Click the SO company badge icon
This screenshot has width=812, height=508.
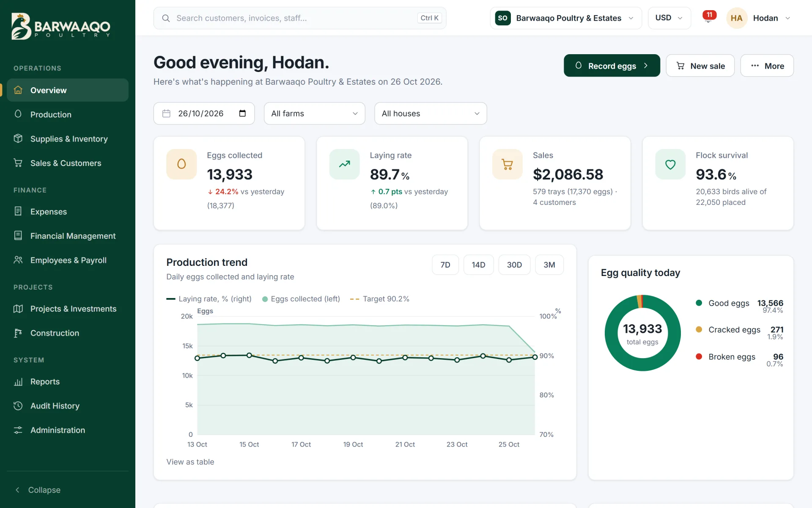tap(502, 18)
